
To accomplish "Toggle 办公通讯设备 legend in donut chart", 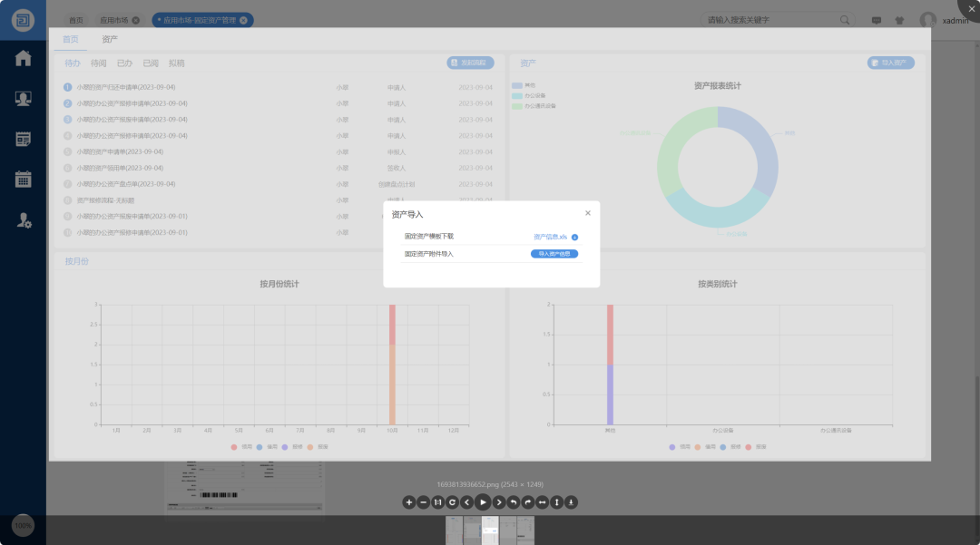I will point(534,106).
